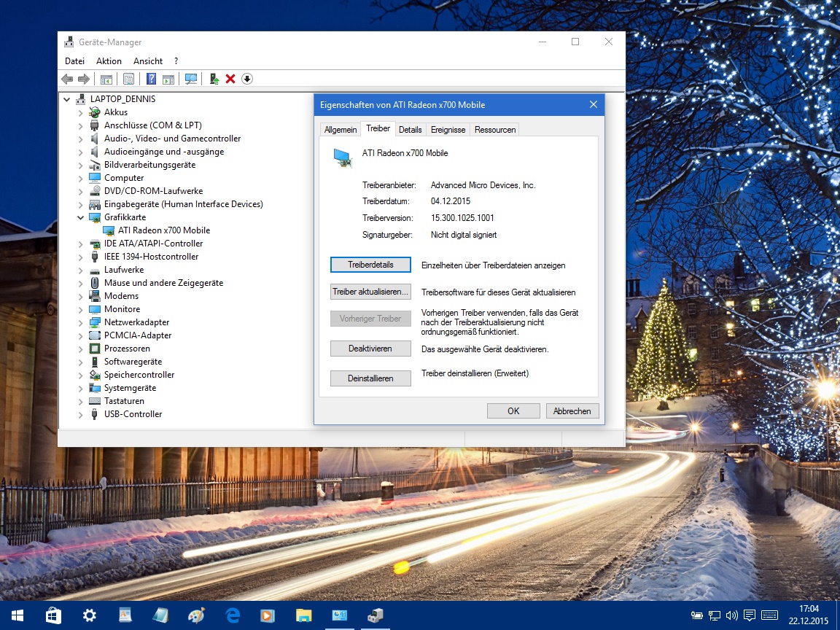Viewport: 840px width, 630px height.
Task: Select Eingabegeräte (Human Interface Devices)
Action: [x=183, y=204]
